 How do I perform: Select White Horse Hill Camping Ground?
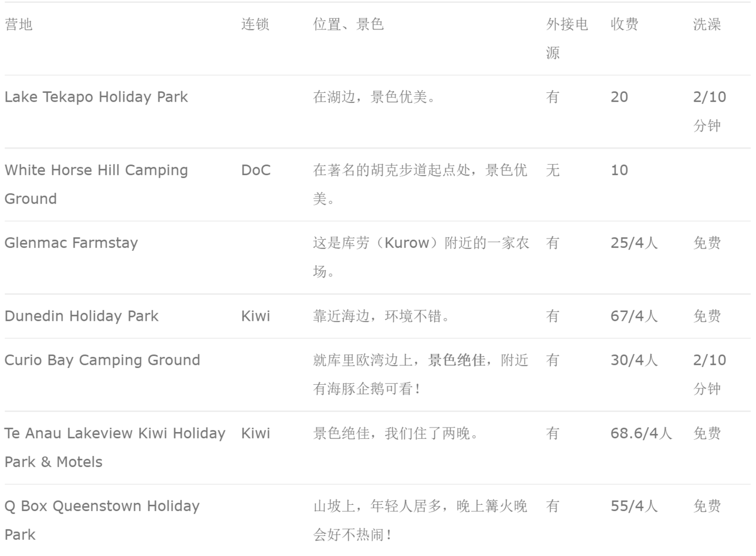tap(96, 185)
